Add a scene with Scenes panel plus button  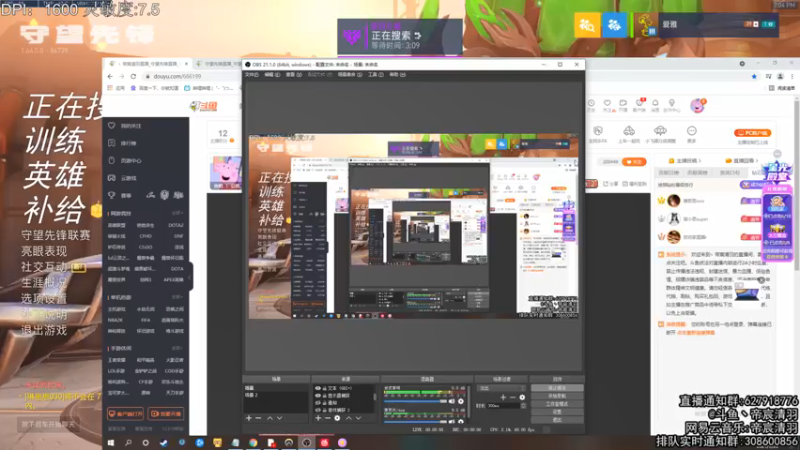point(249,418)
